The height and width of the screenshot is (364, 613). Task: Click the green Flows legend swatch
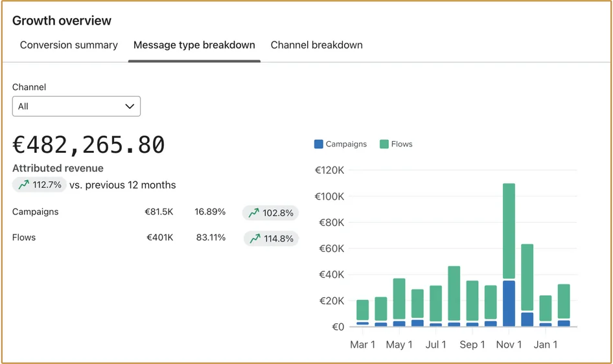click(x=384, y=144)
